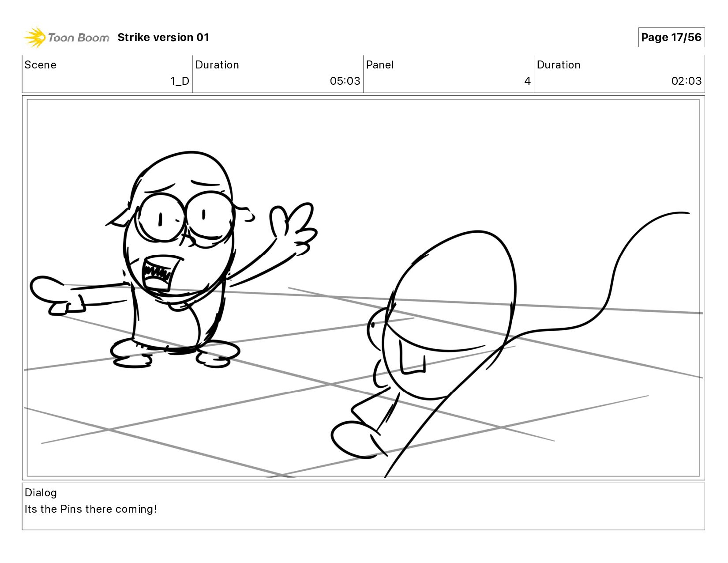Click scene value '1_D'

pyautogui.click(x=180, y=81)
